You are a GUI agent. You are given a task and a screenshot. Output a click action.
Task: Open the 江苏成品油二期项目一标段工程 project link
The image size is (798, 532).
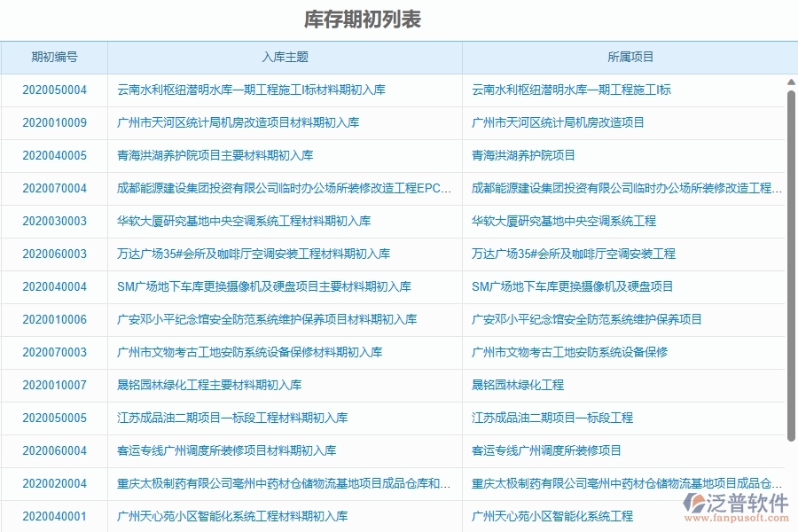click(x=552, y=418)
